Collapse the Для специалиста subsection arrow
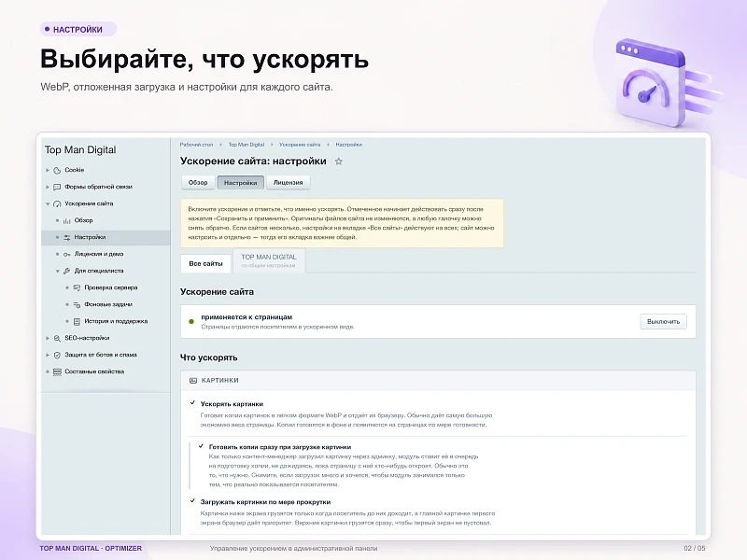 tap(58, 271)
